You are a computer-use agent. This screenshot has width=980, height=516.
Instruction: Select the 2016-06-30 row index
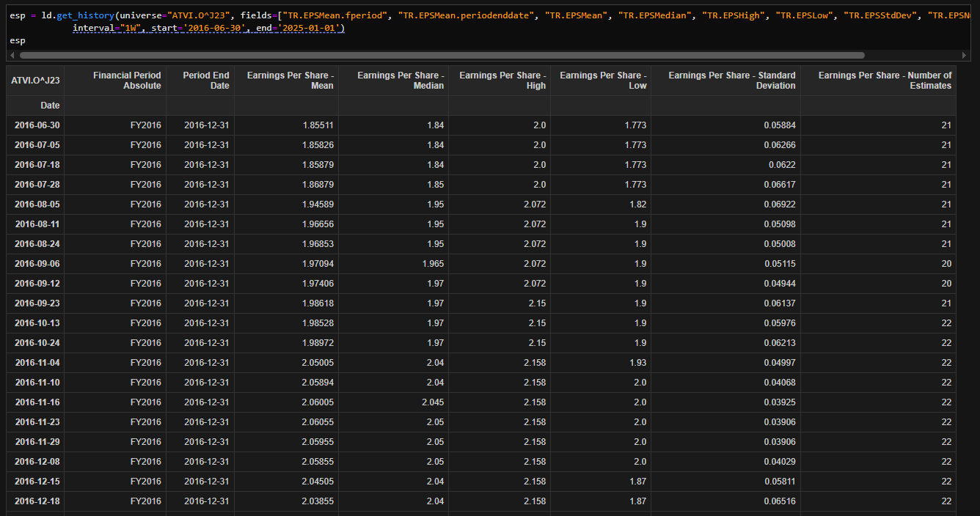pyautogui.click(x=37, y=125)
